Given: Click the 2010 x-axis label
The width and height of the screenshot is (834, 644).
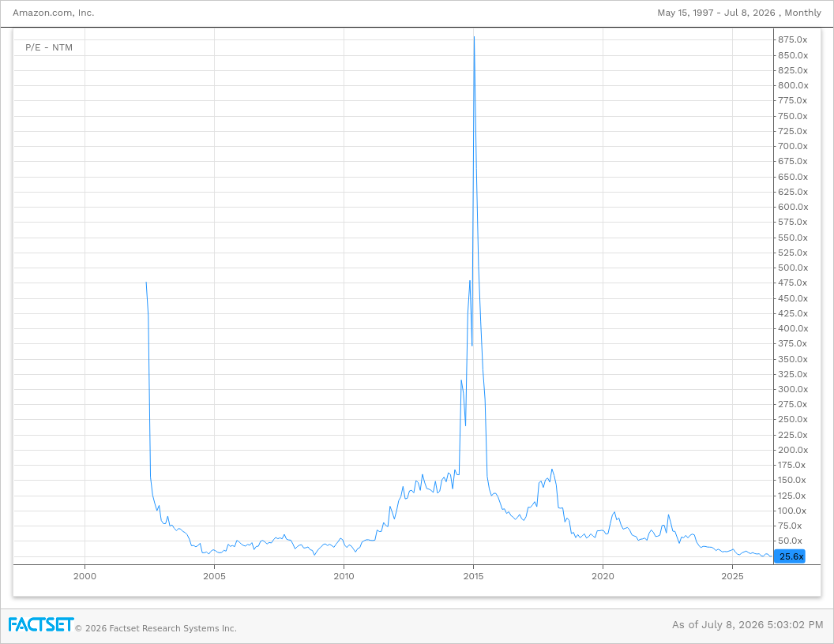Looking at the screenshot, I should [x=344, y=576].
